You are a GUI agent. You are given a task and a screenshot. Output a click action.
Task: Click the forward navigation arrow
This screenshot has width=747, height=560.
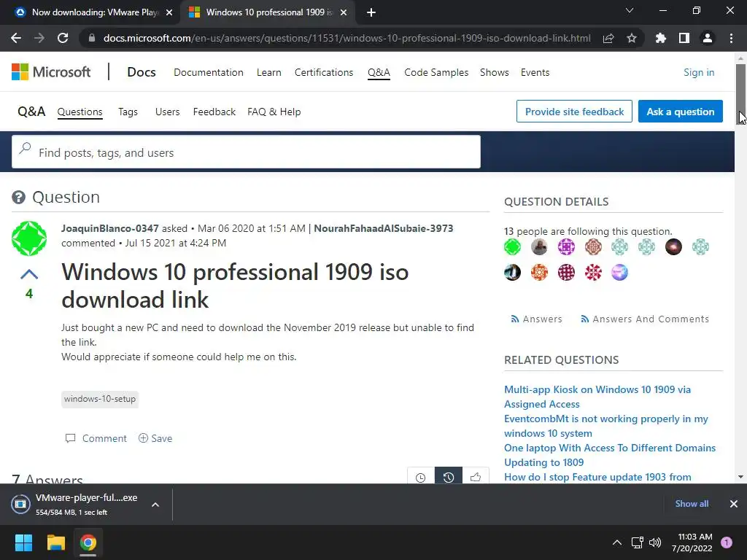[39, 38]
